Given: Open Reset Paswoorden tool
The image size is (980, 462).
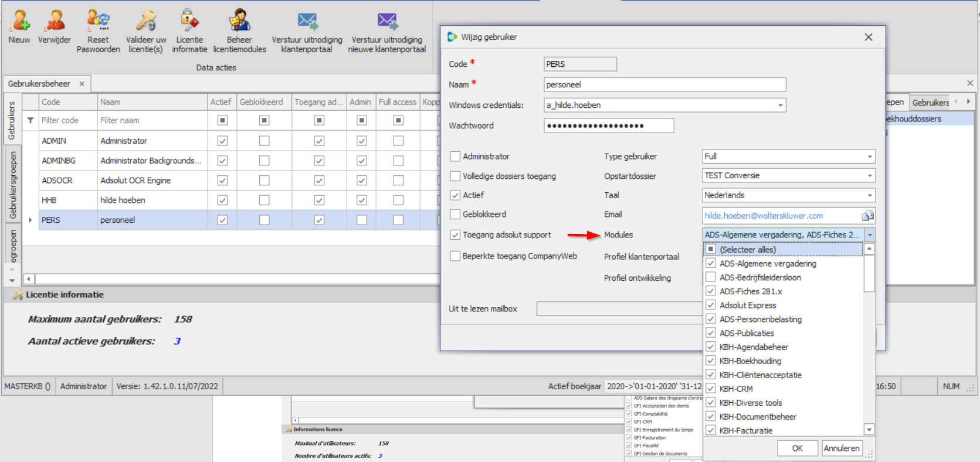Looking at the screenshot, I should (x=98, y=21).
